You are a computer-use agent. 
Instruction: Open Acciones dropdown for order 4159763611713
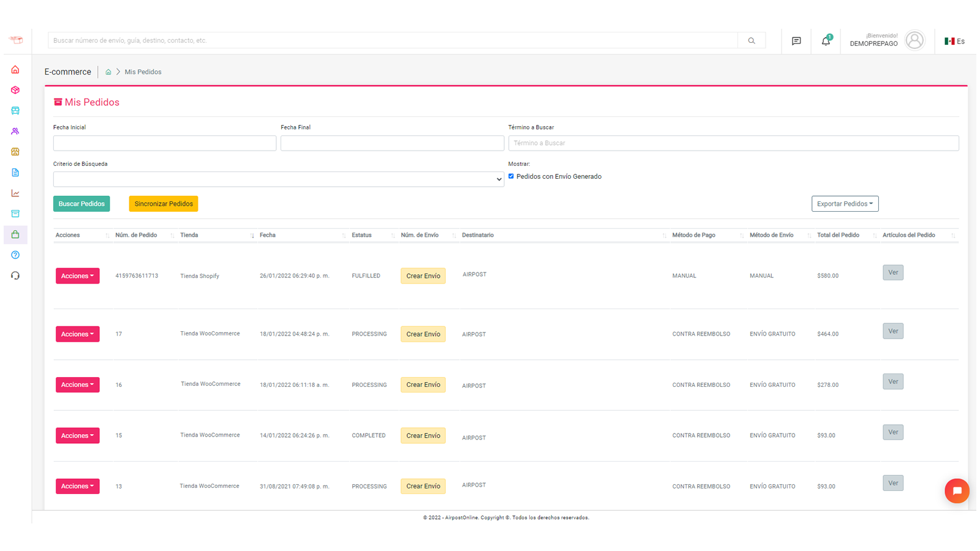77,275
